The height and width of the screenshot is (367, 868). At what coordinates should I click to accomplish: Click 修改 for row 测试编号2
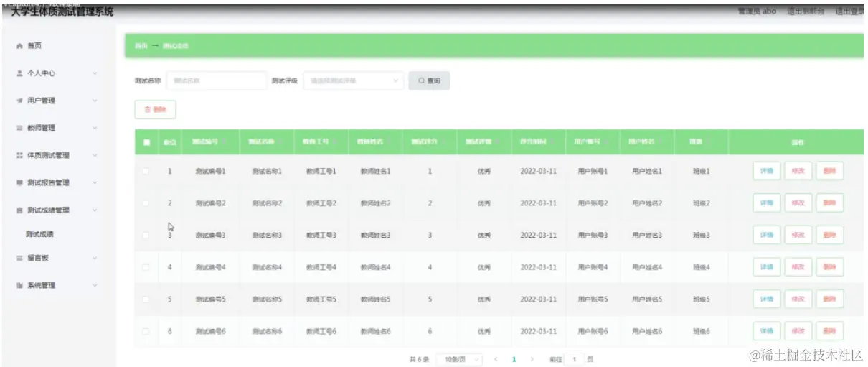(x=798, y=203)
